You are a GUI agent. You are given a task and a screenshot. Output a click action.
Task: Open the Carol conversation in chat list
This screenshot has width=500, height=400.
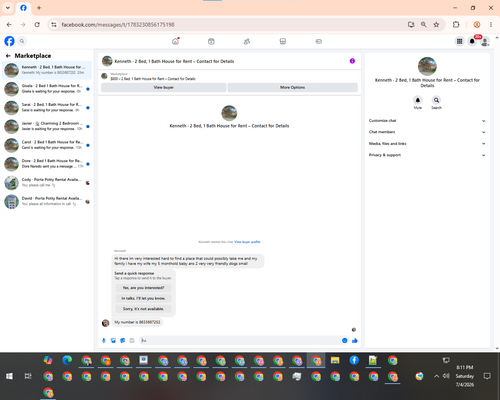47,145
